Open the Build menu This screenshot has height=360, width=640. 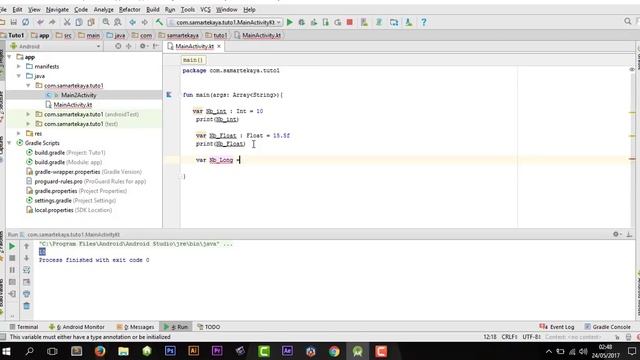pyautogui.click(x=153, y=9)
